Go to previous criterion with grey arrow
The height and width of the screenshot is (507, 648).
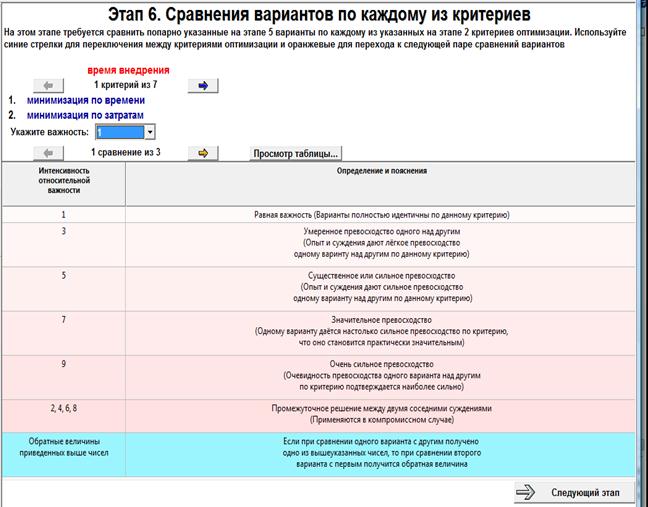click(48, 86)
